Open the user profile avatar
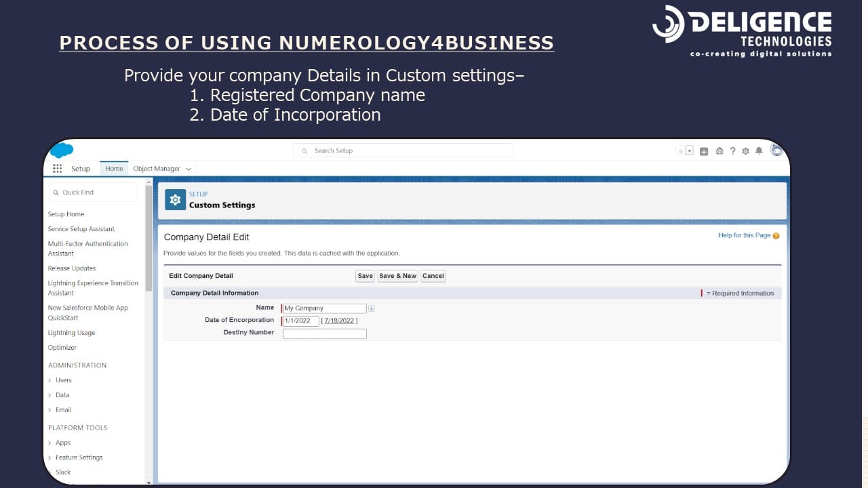Screen dimensions: 868x488 point(776,150)
